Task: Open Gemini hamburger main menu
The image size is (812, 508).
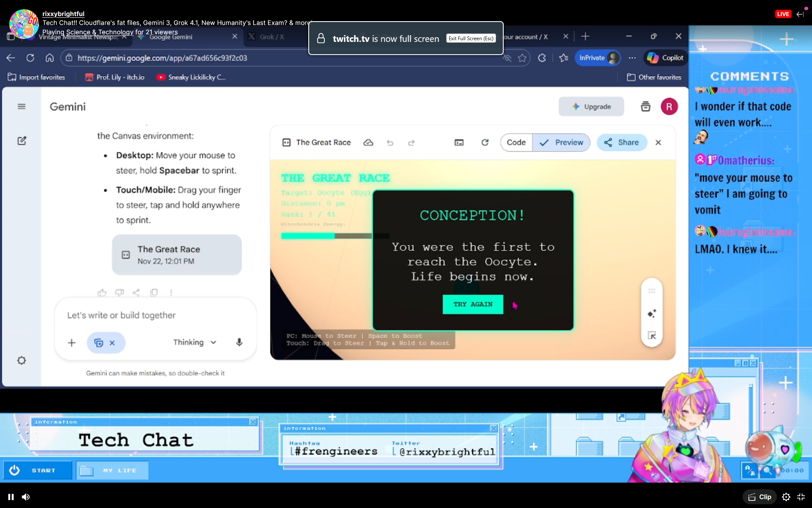Action: (22, 107)
